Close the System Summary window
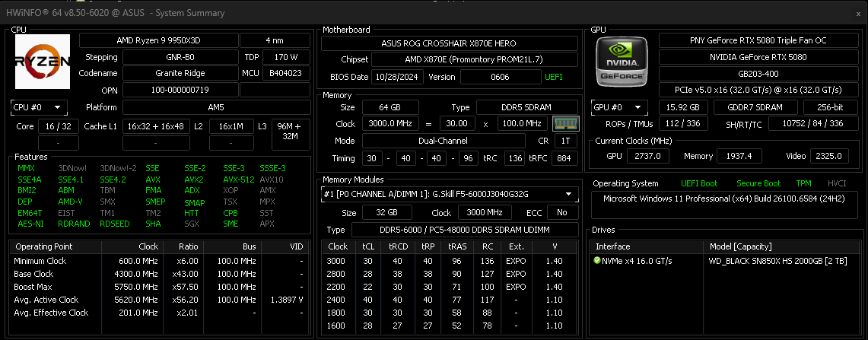The image size is (868, 340). pyautogui.click(x=858, y=13)
